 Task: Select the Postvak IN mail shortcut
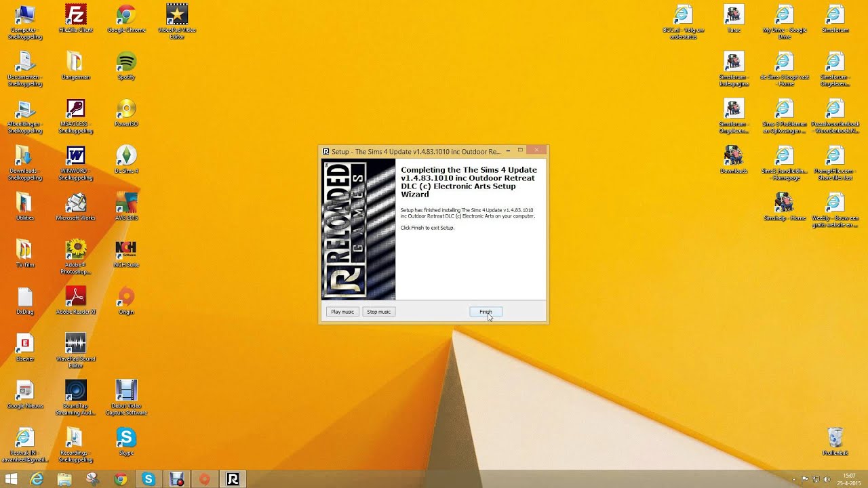click(25, 444)
